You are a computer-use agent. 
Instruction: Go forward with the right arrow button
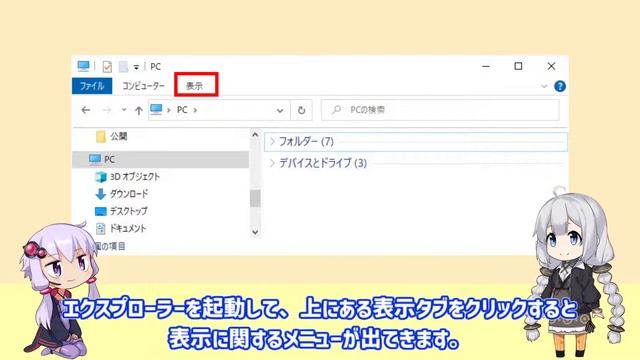(107, 110)
